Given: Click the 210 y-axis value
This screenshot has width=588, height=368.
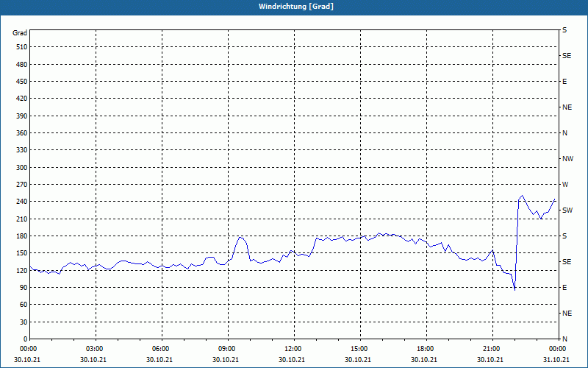Looking at the screenshot, I should (x=22, y=219).
